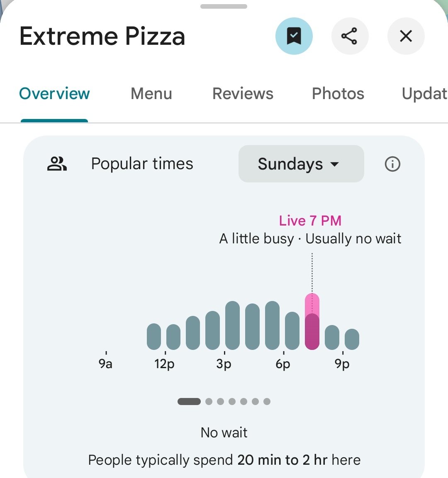Tap the Extreme Pizza title
This screenshot has height=478, width=448.
click(x=102, y=36)
